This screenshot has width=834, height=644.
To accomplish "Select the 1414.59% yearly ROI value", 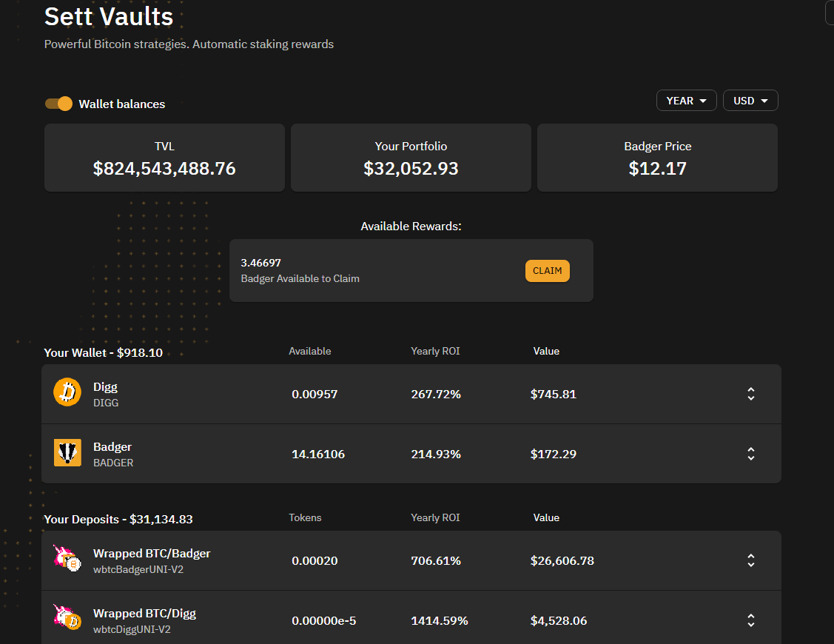I will tap(440, 620).
